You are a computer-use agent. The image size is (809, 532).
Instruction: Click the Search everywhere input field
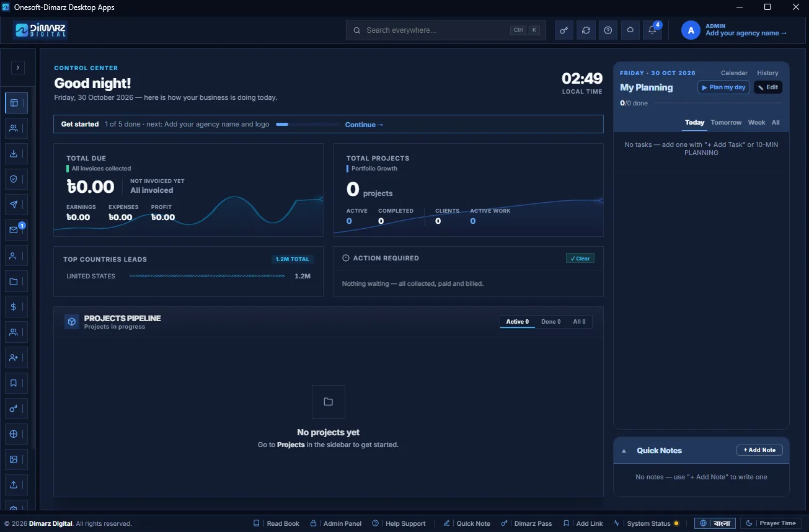(x=446, y=30)
